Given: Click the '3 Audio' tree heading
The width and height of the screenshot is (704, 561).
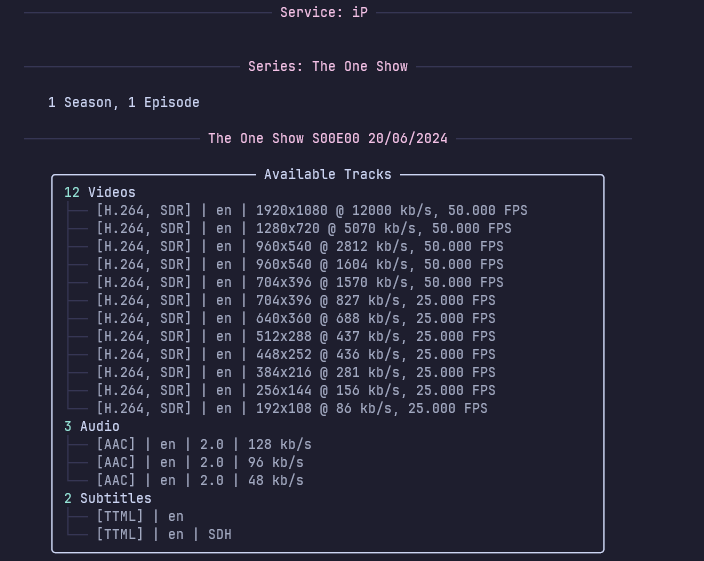Looking at the screenshot, I should 92,426.
